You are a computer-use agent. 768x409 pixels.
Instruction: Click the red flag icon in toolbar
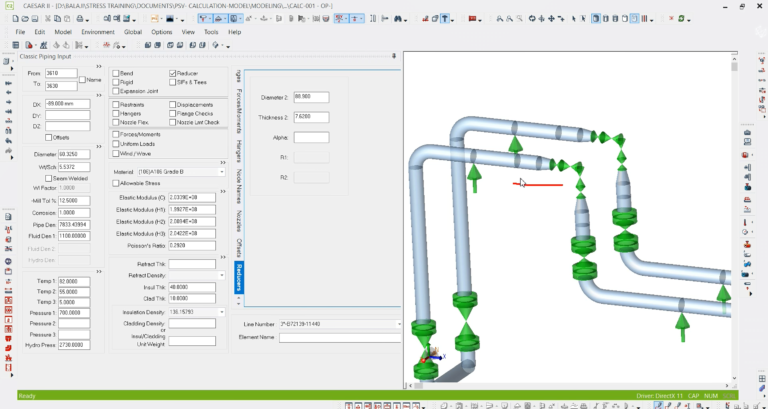coord(472,19)
